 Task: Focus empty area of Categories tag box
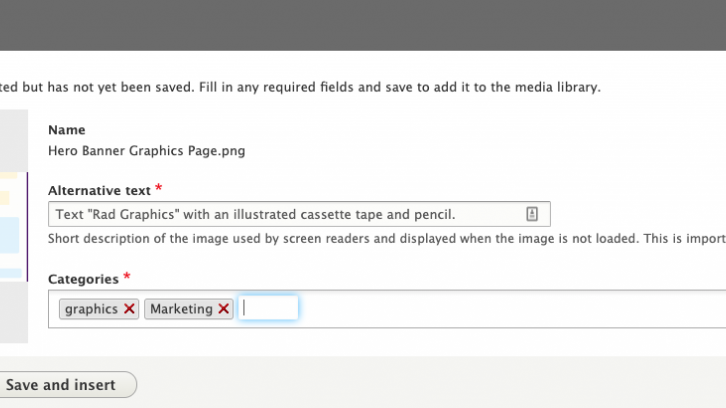tap(509, 309)
